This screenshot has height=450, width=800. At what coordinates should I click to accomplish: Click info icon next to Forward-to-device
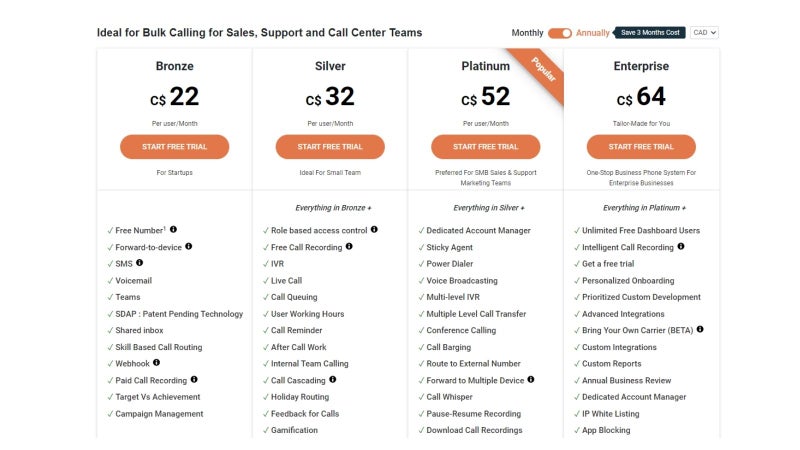(x=189, y=246)
